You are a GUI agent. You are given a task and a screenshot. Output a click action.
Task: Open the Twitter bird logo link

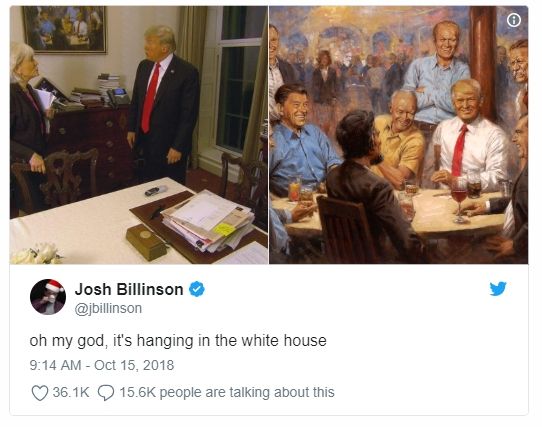point(498,289)
